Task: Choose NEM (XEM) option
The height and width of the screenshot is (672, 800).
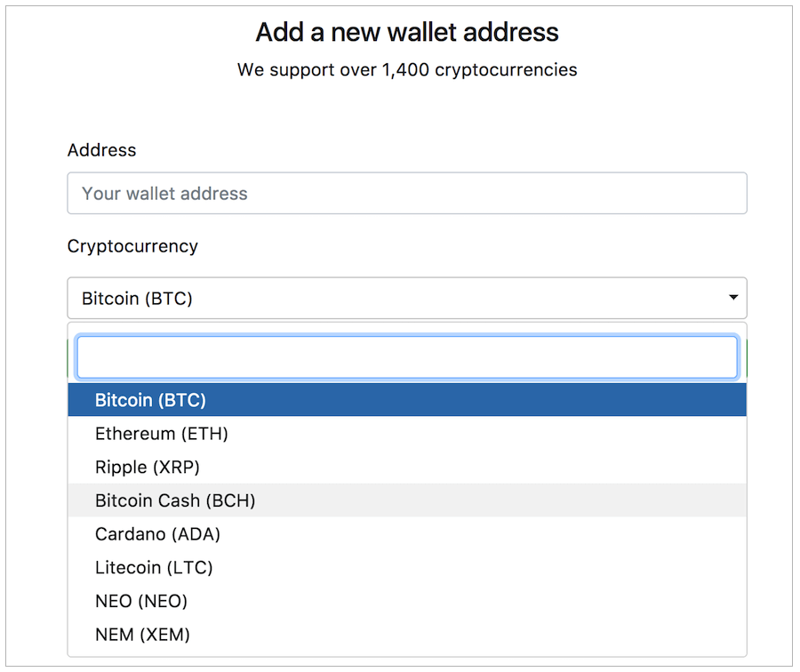Action: click(x=406, y=635)
